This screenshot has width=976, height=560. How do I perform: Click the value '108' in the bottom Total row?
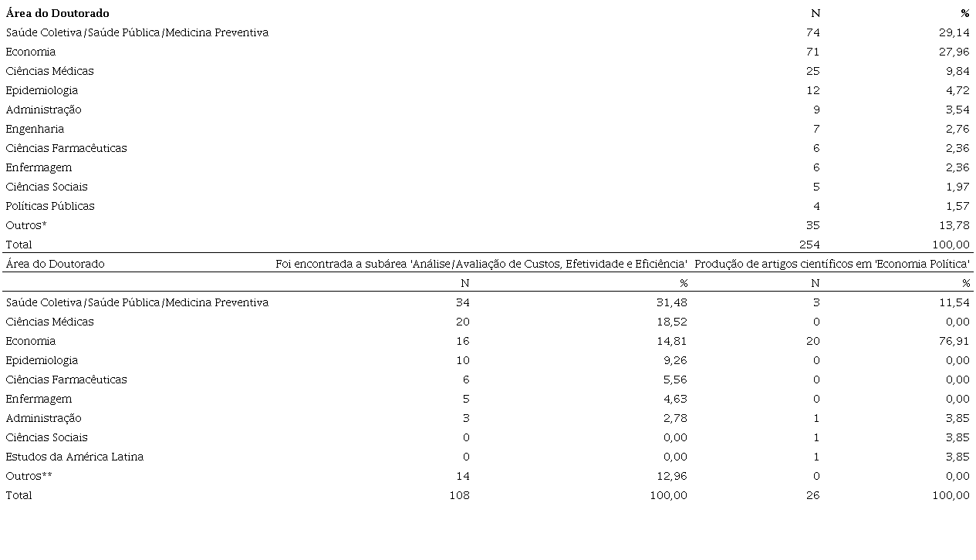click(x=460, y=495)
